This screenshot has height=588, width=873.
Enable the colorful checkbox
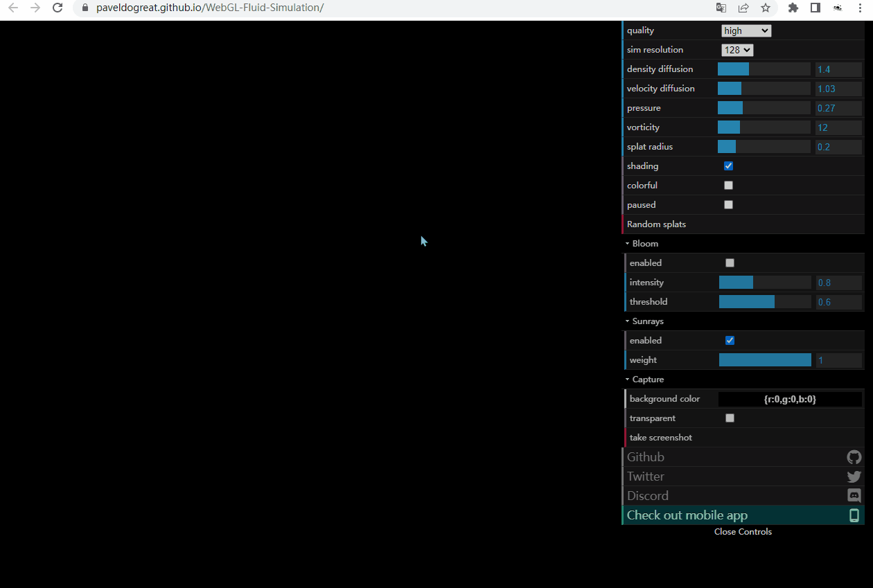[728, 186]
